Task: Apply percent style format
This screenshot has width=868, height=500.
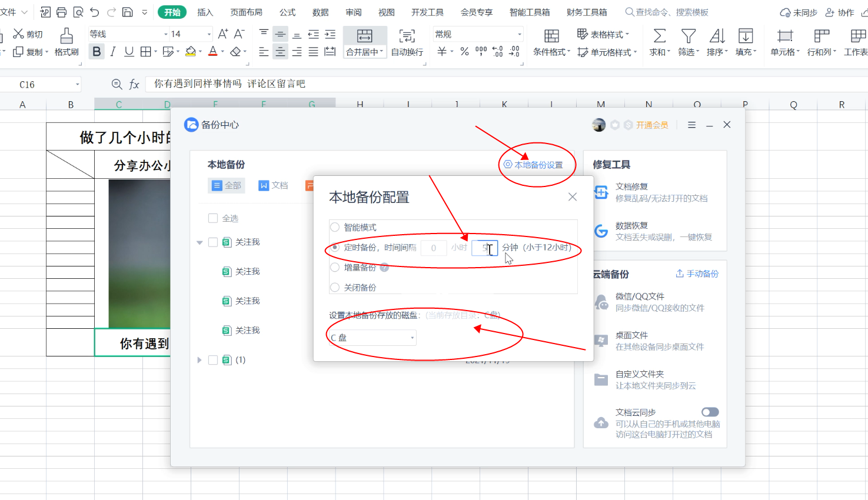Action: (464, 52)
